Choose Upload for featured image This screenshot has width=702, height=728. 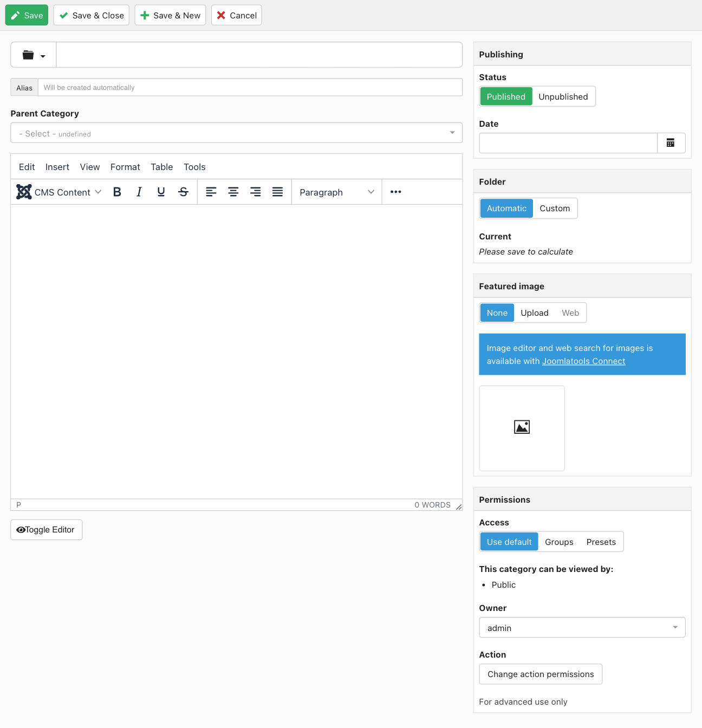[534, 313]
